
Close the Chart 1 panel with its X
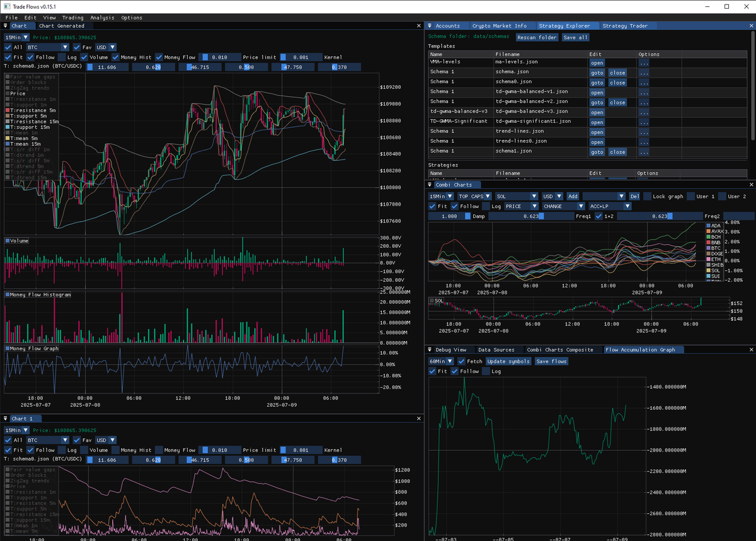420,419
